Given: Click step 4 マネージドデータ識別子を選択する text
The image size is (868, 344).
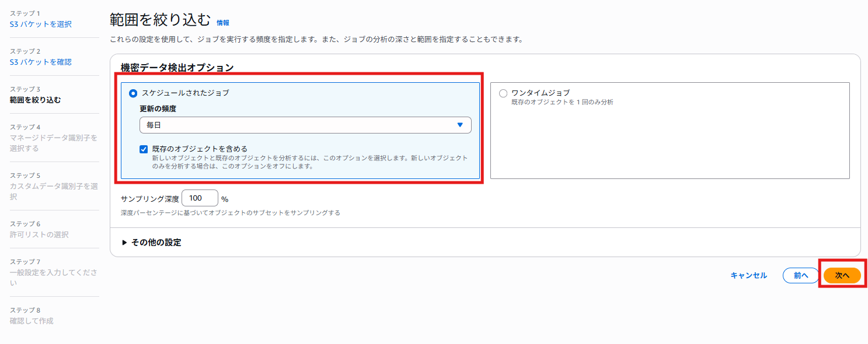Looking at the screenshot, I should tap(54, 143).
